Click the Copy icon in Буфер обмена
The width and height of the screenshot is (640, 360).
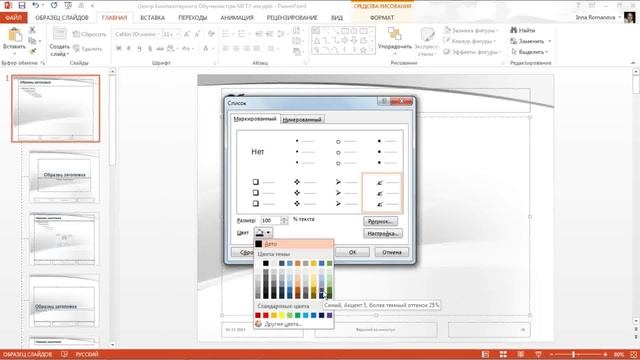pos(32,41)
